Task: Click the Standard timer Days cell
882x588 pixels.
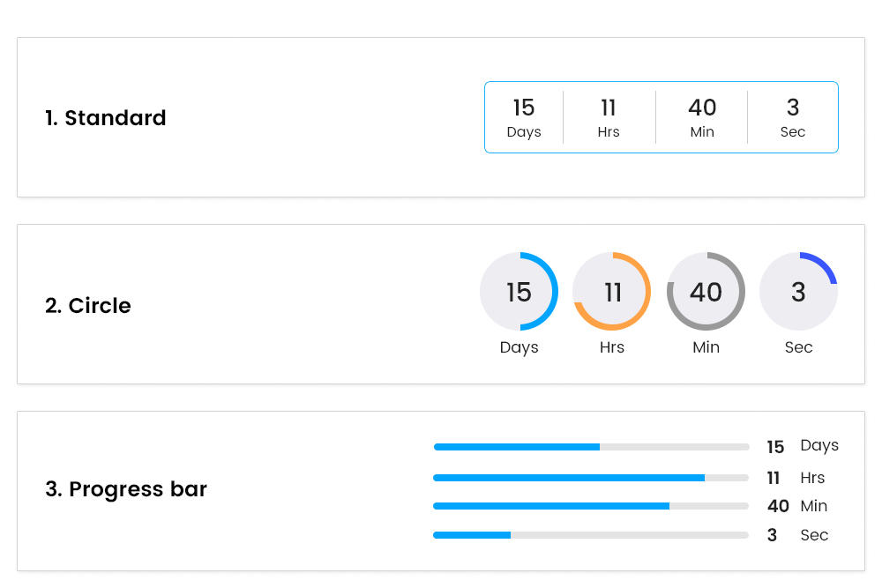Action: coord(524,117)
